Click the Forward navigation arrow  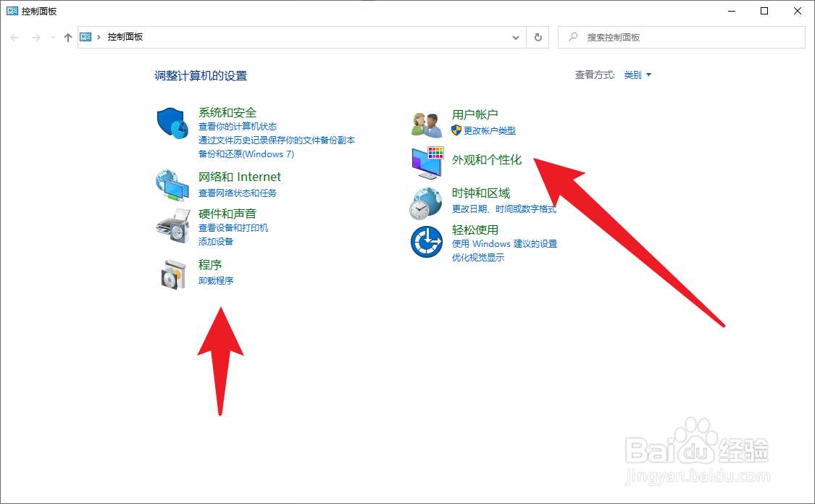tap(35, 38)
